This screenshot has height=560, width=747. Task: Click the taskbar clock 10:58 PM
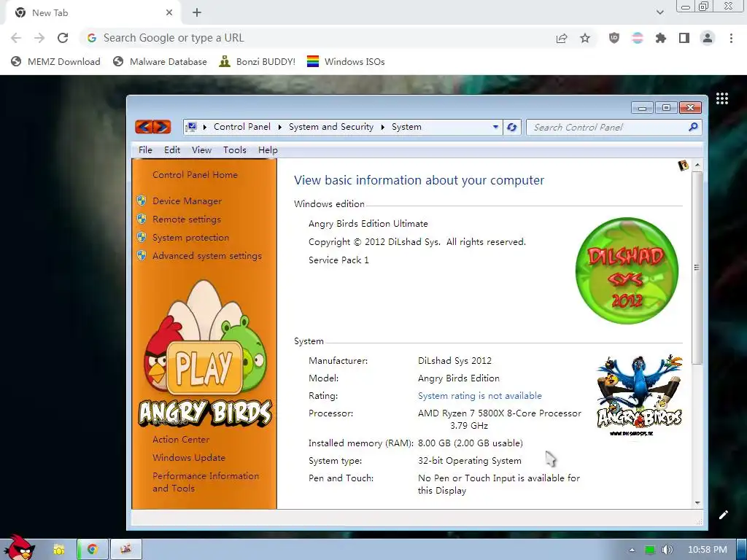708,550
